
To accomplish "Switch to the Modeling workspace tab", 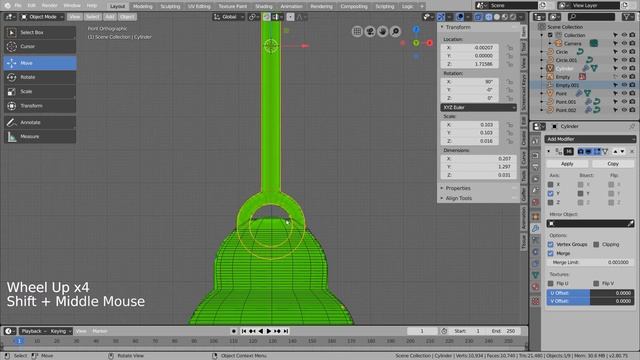I will (142, 6).
